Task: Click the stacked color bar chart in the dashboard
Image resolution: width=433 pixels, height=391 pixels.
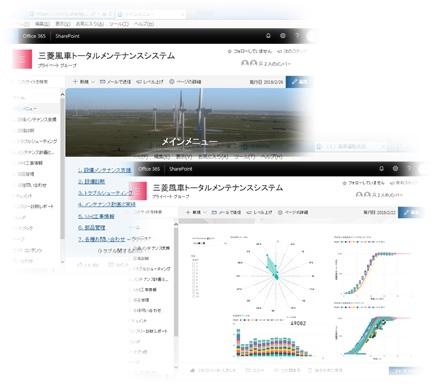Action: tap(273, 343)
